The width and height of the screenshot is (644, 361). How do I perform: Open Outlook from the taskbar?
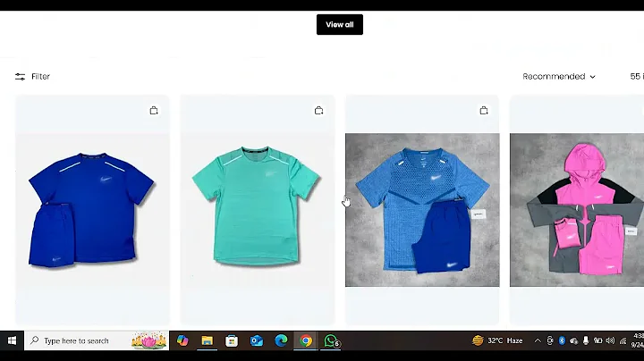click(x=257, y=340)
